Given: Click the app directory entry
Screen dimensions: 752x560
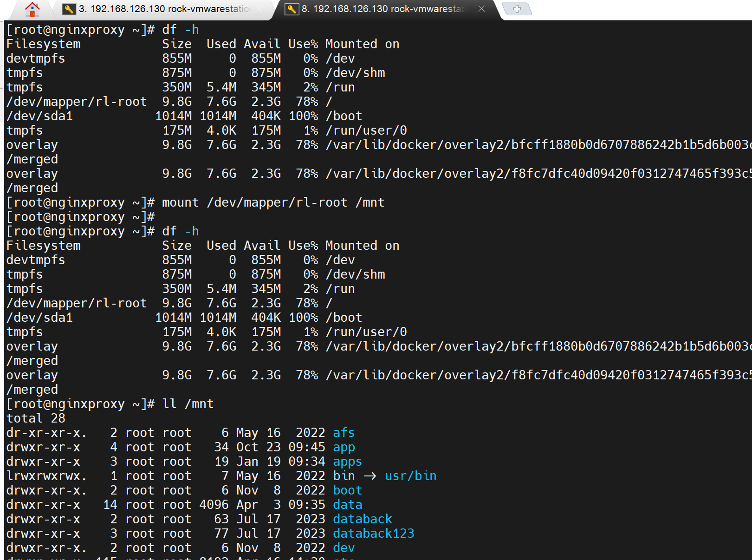Looking at the screenshot, I should point(344,447).
